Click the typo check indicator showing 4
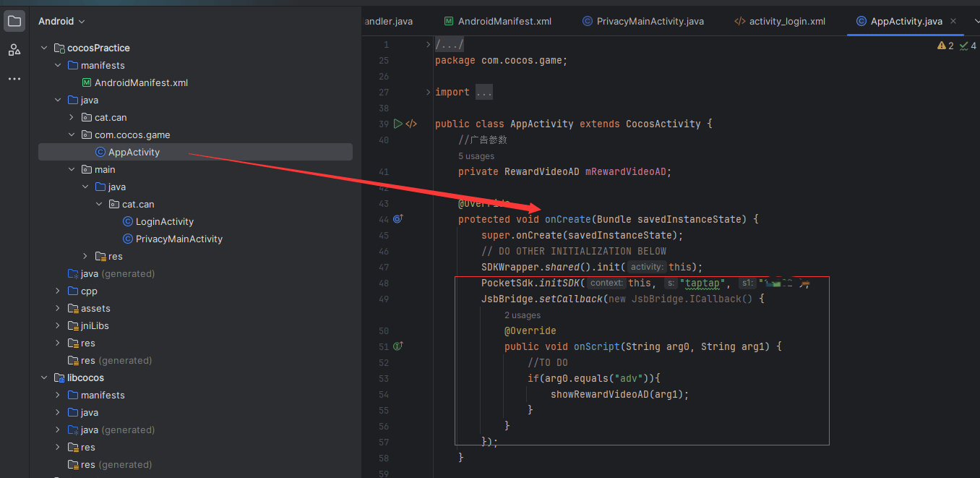The width and height of the screenshot is (980, 478). coord(968,46)
